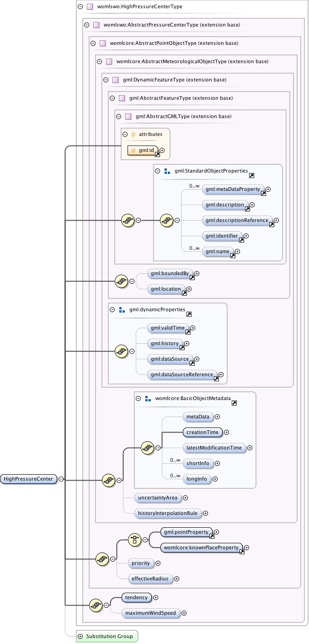This screenshot has height=644, width=309.
Task: Select the womlcore:knownPlaceProperty node
Action: click(201, 548)
